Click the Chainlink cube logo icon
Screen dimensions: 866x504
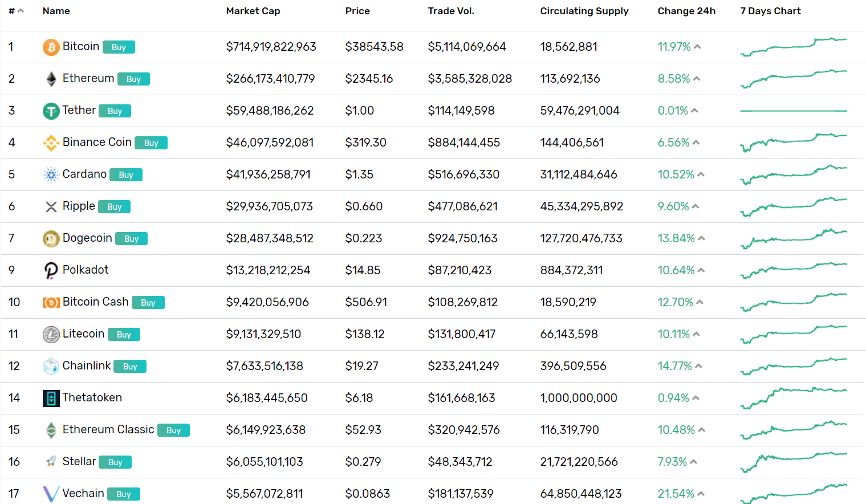51,366
